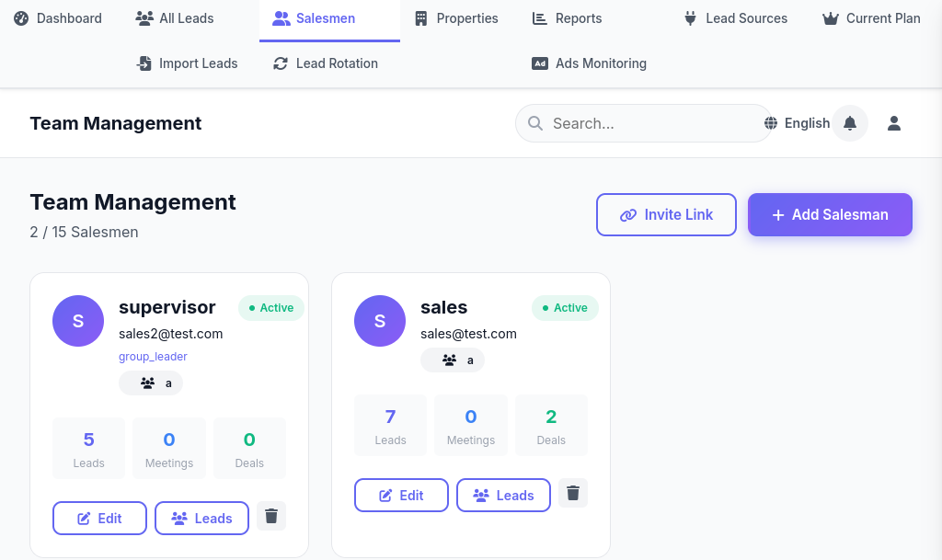Screen dimensions: 942x560
Task: Click the sales user avatar circle
Action: tap(380, 321)
